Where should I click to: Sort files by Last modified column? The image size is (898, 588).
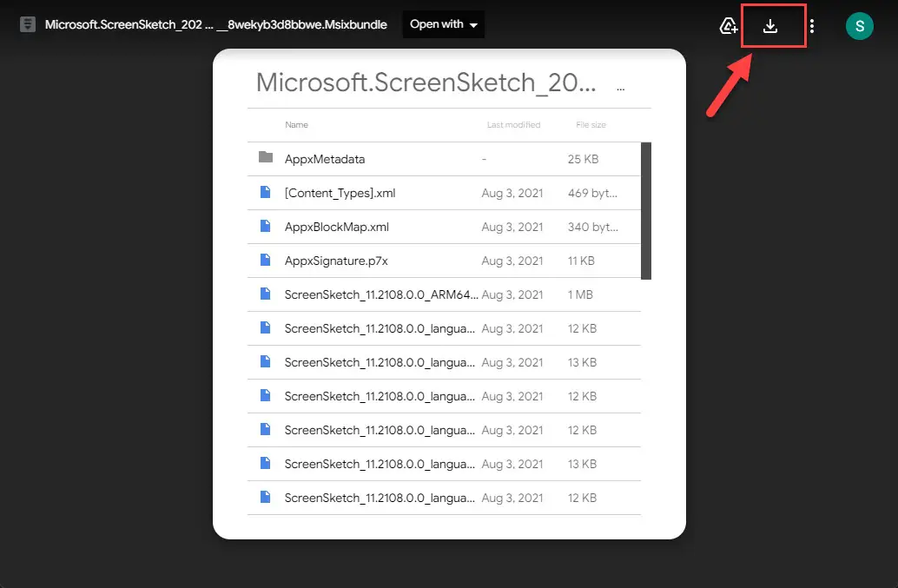pos(513,124)
